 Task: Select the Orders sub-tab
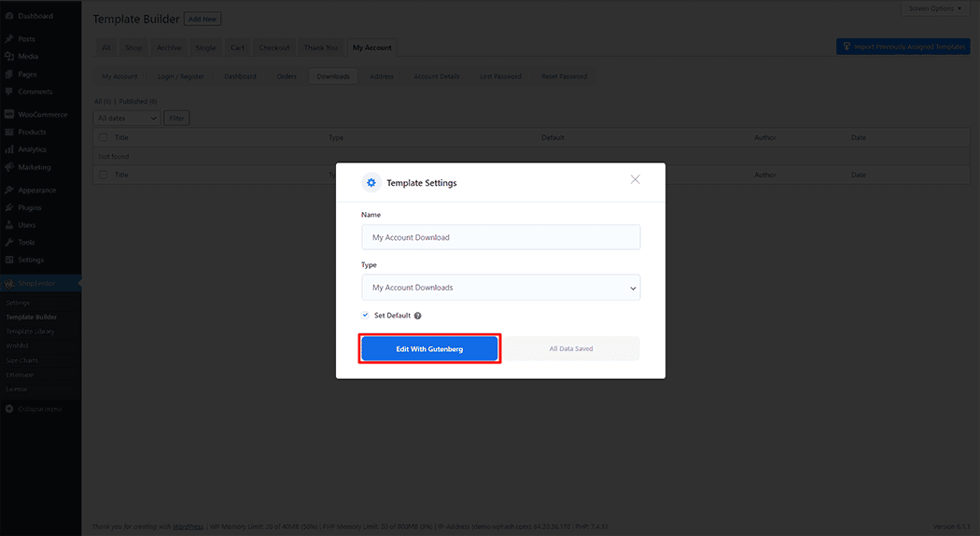[286, 77]
